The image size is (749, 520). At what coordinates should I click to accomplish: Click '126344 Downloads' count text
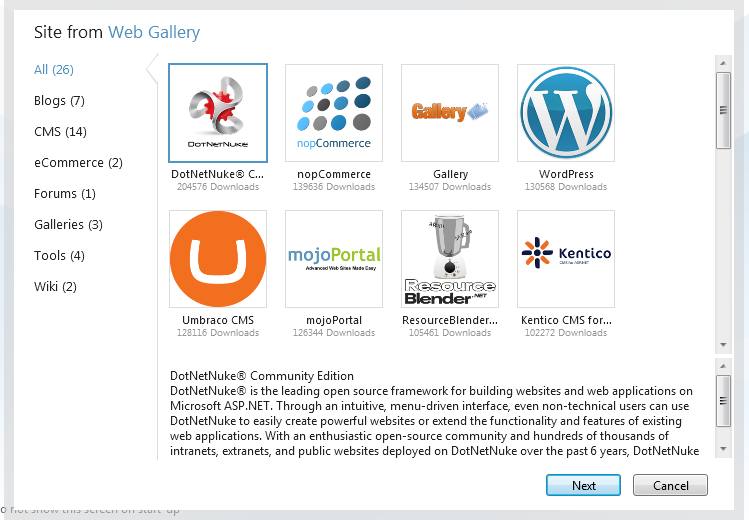[334, 333]
